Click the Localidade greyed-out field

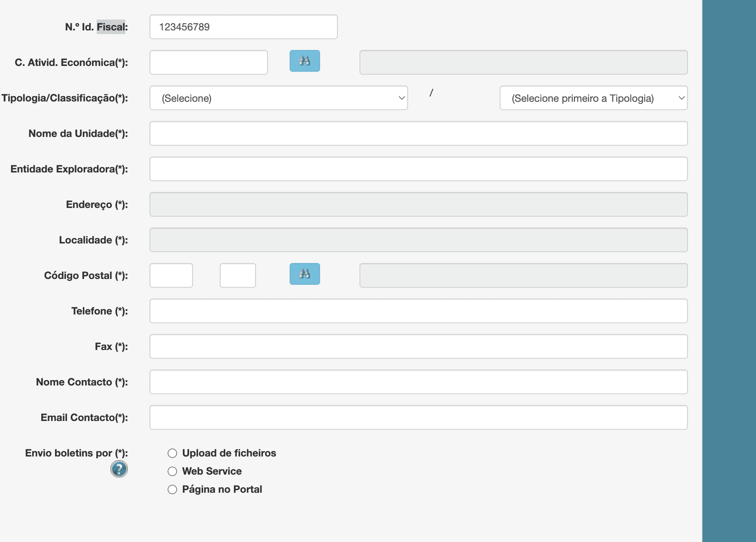click(418, 240)
